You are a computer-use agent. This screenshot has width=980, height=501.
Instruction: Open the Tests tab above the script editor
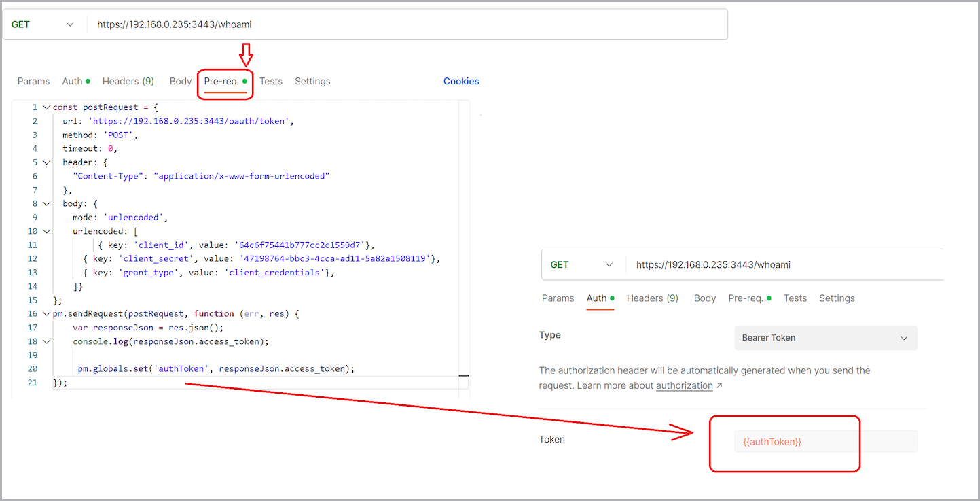tap(271, 81)
